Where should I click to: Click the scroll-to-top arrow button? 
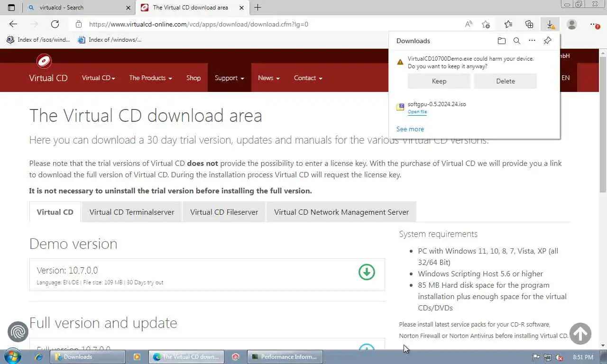[x=580, y=334]
